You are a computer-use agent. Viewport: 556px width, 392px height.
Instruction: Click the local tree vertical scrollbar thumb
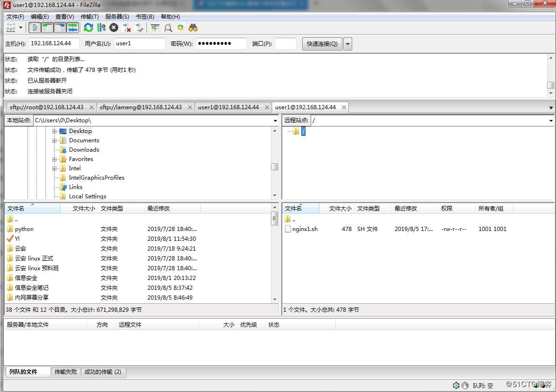coord(274,167)
